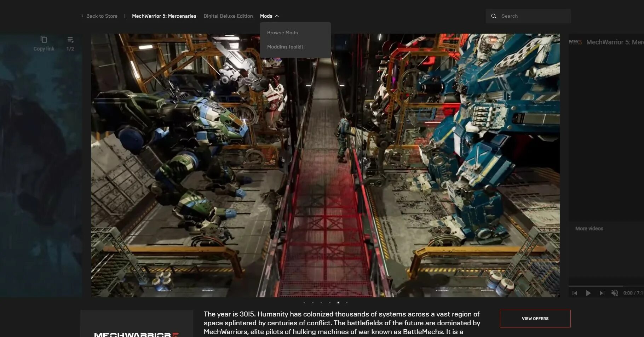
Task: Play the video trailer
Action: 588,293
